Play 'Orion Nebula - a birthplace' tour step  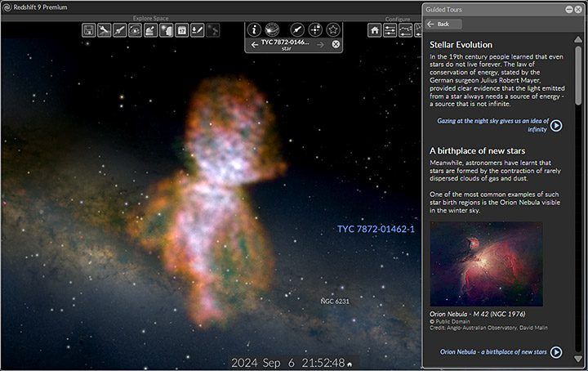point(556,352)
